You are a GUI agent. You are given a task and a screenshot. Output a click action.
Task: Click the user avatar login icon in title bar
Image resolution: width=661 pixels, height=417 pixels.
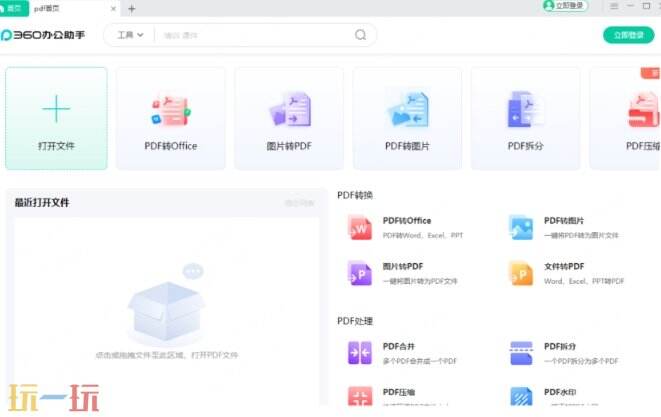click(549, 5)
